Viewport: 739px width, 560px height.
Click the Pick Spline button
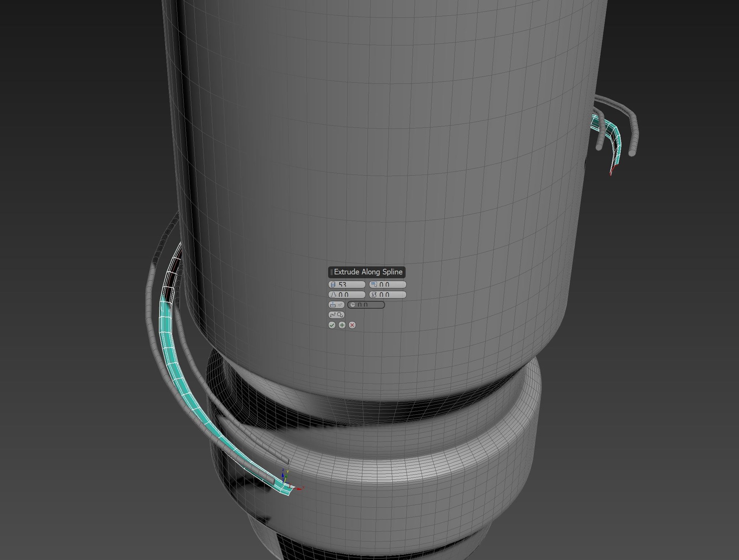pyautogui.click(x=336, y=315)
